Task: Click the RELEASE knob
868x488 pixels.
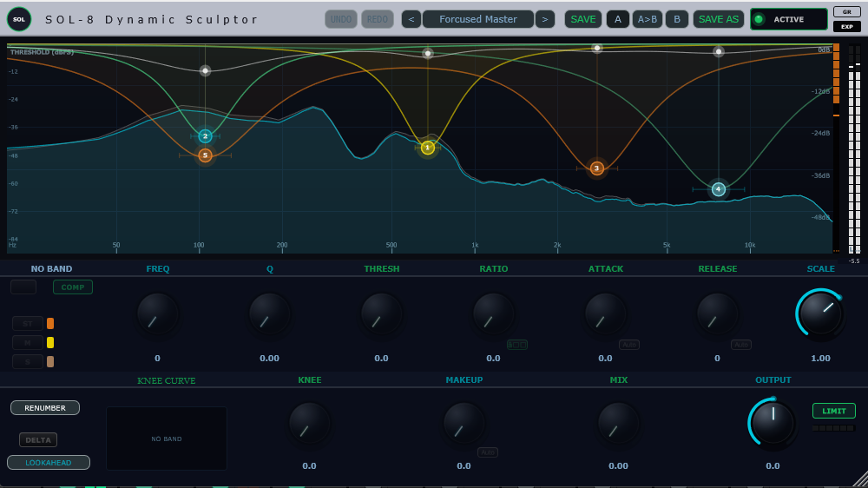Action: coord(718,314)
